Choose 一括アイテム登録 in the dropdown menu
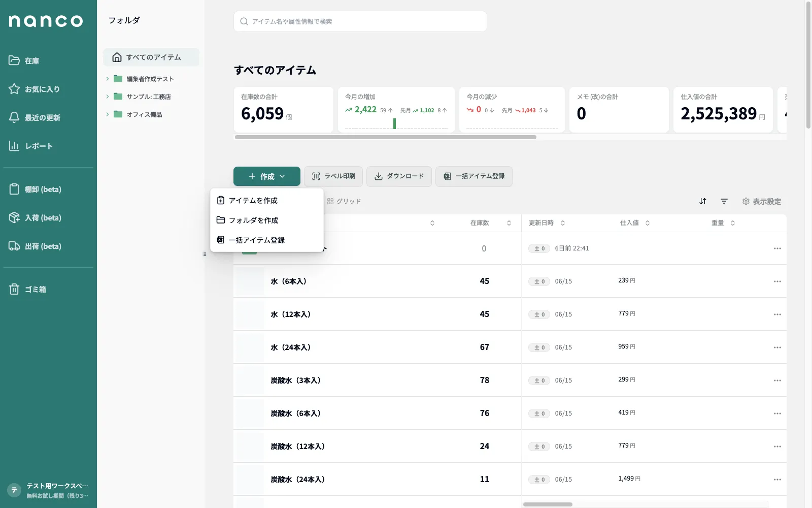The height and width of the screenshot is (508, 812). [x=267, y=240]
